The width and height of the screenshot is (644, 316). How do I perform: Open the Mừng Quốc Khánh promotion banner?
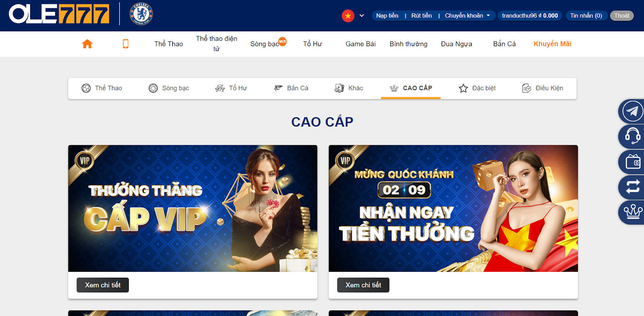coord(453,208)
